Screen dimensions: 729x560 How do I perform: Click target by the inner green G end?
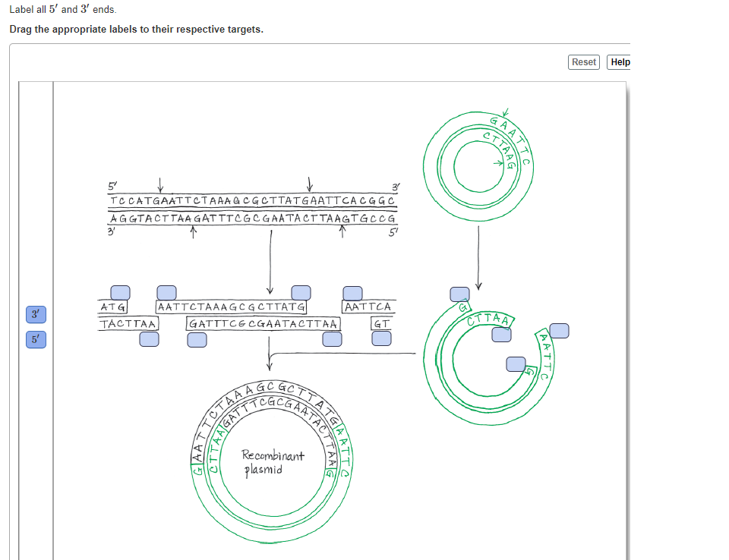coord(516,364)
